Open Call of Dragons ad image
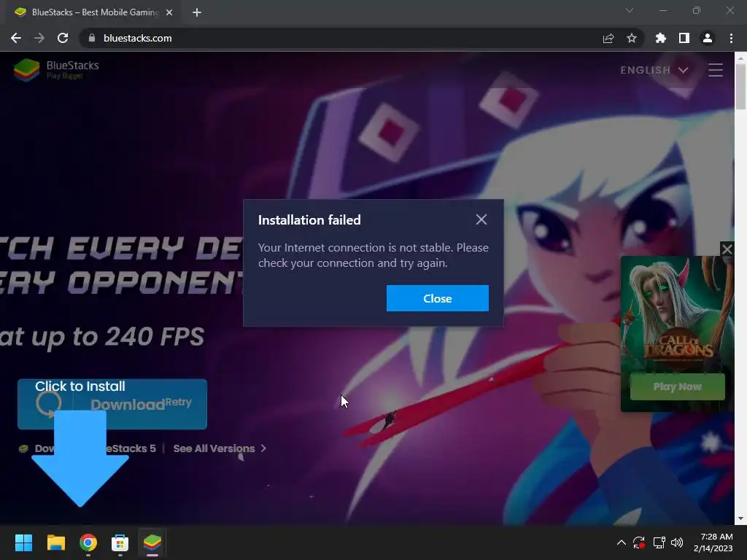747x560 pixels. [x=678, y=314]
